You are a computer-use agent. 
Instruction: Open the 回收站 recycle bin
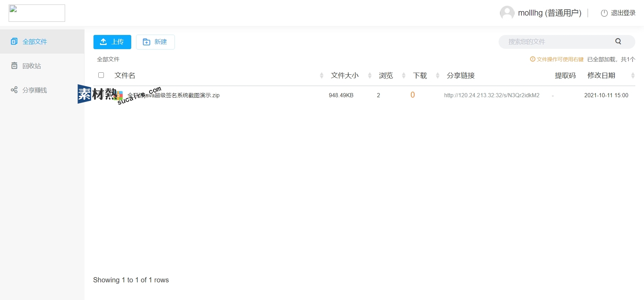tap(32, 66)
